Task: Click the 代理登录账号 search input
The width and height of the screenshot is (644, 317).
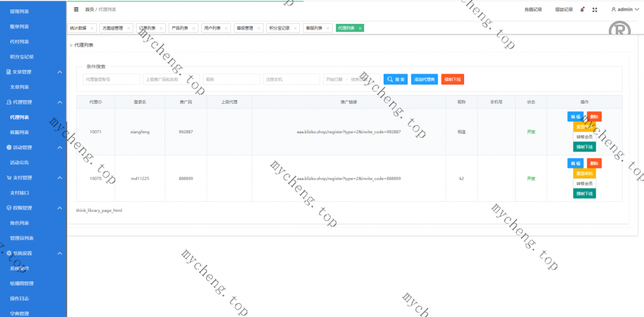Action: tap(111, 79)
